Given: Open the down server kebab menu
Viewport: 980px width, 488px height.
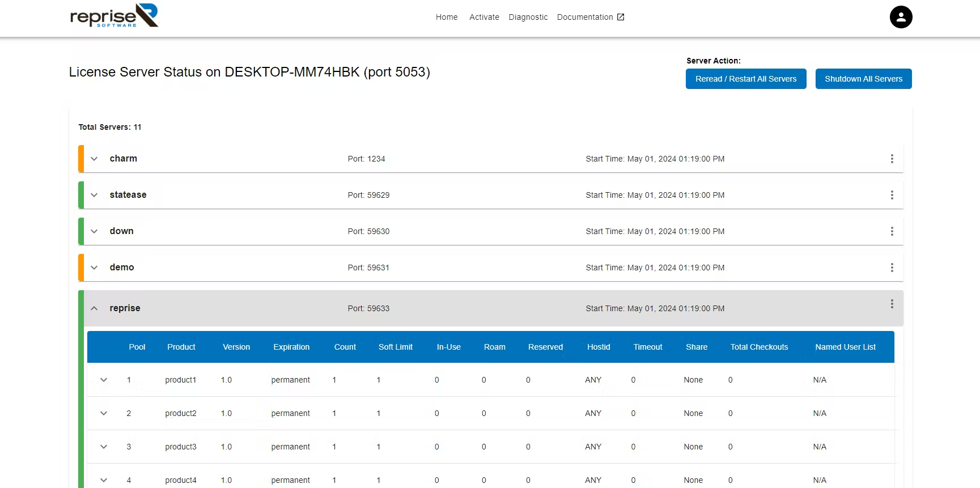Looking at the screenshot, I should [x=892, y=231].
